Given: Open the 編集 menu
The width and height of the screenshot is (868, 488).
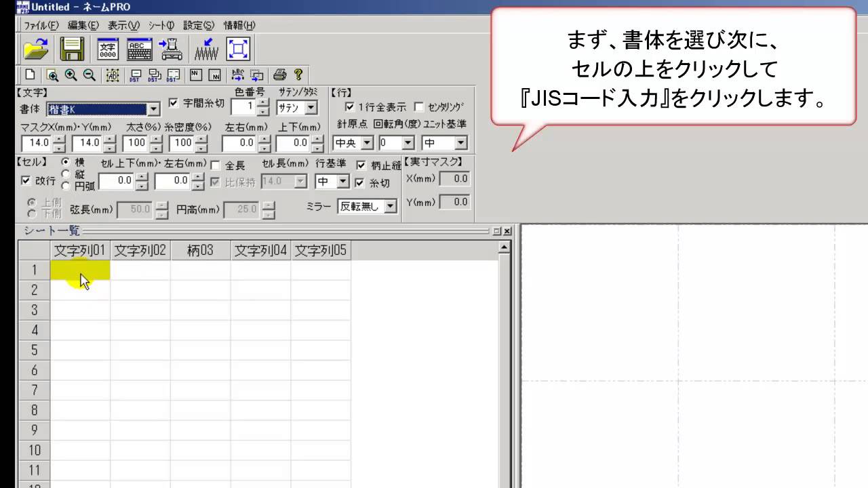Looking at the screenshot, I should point(83,25).
